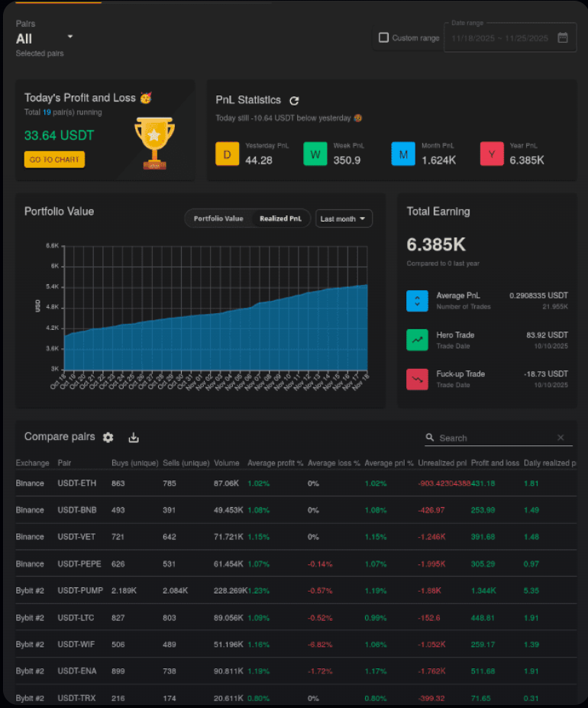Viewport: 588px width, 708px height.
Task: Click the calendar icon in Date range
Action: coord(563,37)
